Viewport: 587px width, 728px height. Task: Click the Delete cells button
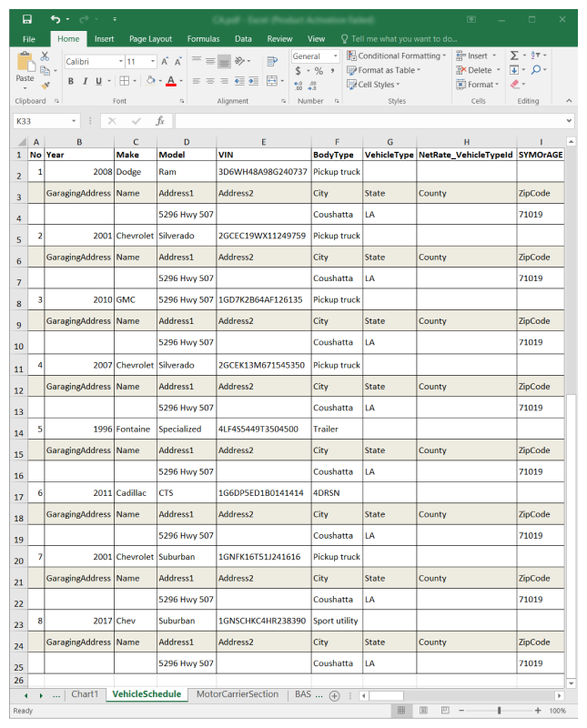pos(478,70)
